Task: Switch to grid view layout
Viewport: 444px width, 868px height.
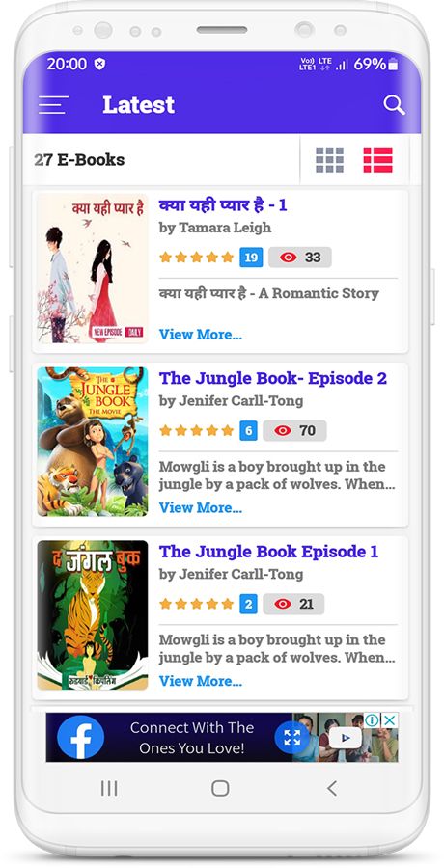Action: 330,160
